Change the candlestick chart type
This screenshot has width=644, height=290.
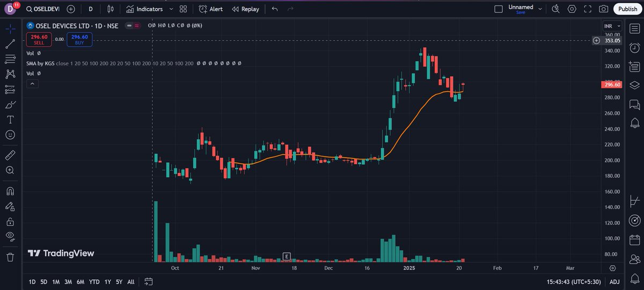(111, 9)
